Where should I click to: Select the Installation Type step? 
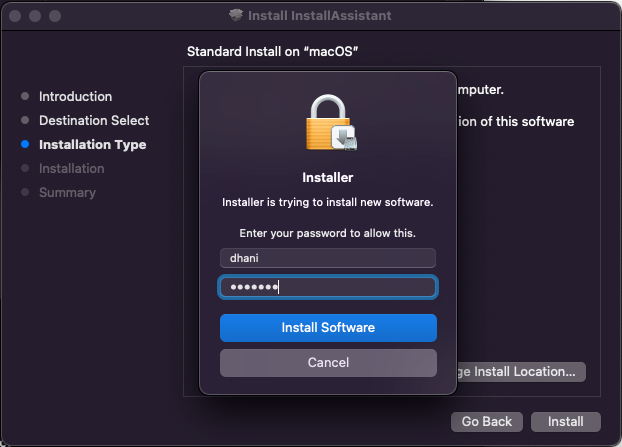tap(92, 144)
